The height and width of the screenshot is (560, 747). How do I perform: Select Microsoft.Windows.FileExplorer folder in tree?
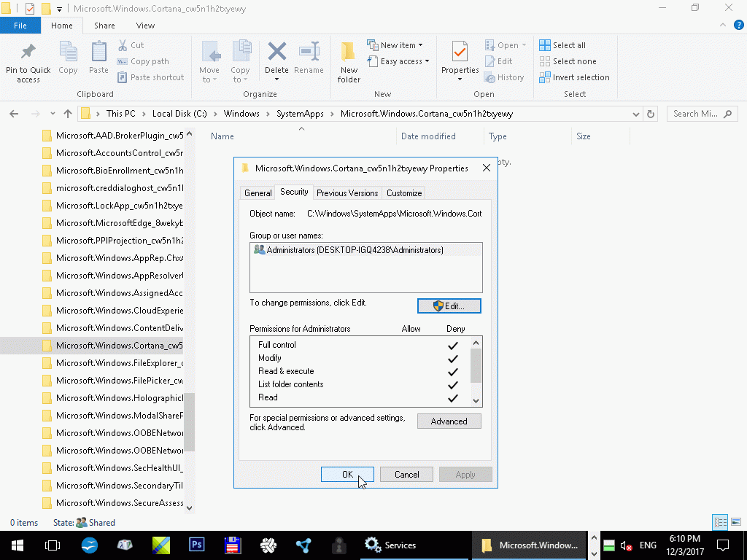point(112,363)
